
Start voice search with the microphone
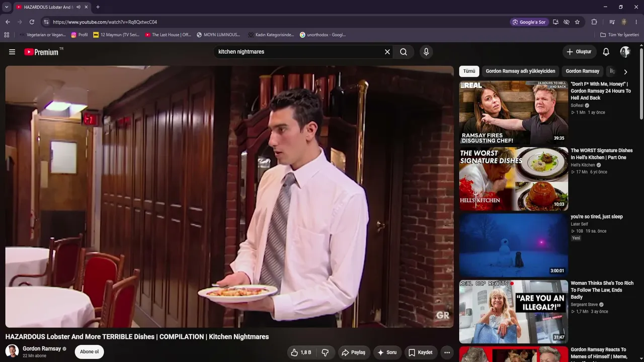point(426,52)
